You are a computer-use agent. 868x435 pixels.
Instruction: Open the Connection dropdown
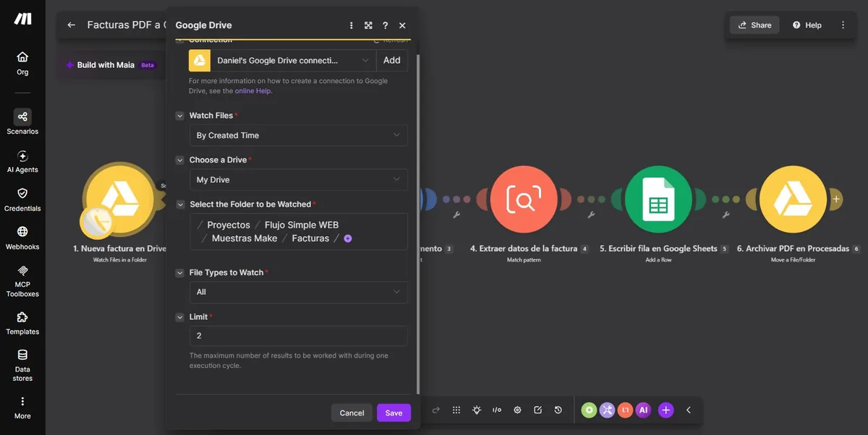(282, 61)
